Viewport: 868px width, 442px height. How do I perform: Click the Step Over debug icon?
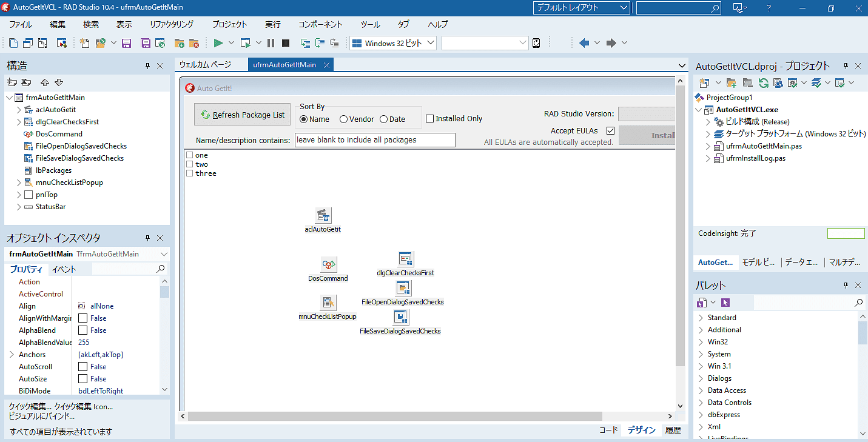click(x=320, y=43)
